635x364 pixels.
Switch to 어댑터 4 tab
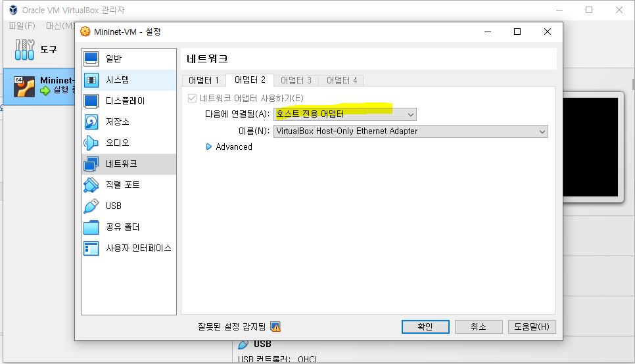(342, 80)
